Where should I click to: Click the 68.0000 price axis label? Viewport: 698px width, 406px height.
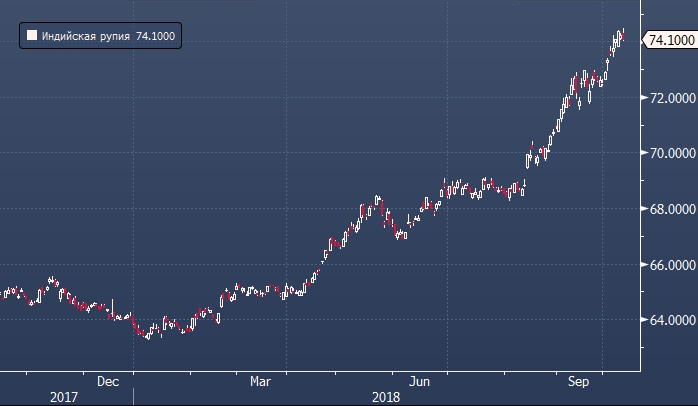(x=670, y=209)
